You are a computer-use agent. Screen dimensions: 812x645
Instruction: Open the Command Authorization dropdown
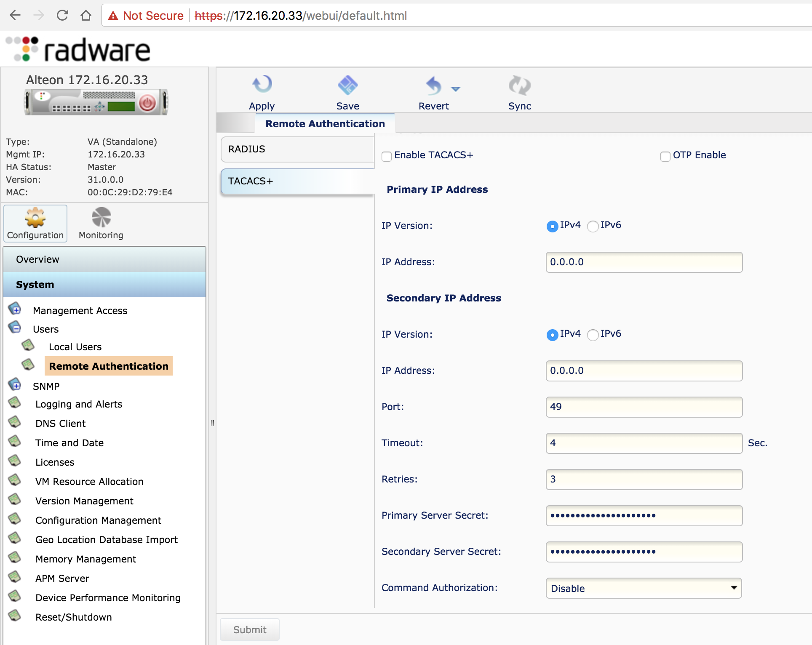click(644, 588)
